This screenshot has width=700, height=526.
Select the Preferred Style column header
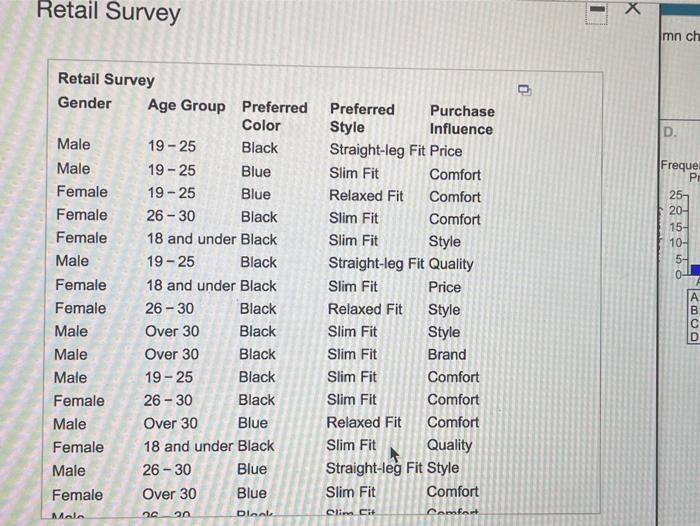[x=362, y=118]
